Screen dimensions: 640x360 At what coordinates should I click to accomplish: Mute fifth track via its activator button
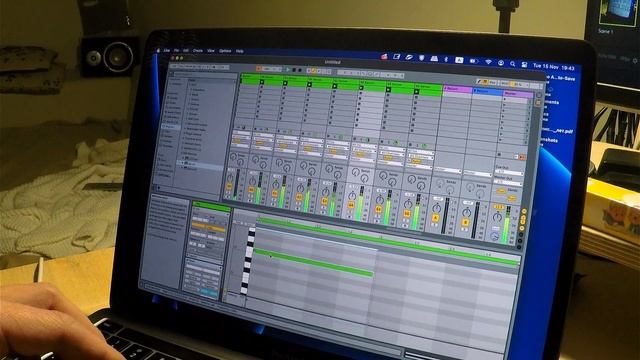(324, 201)
